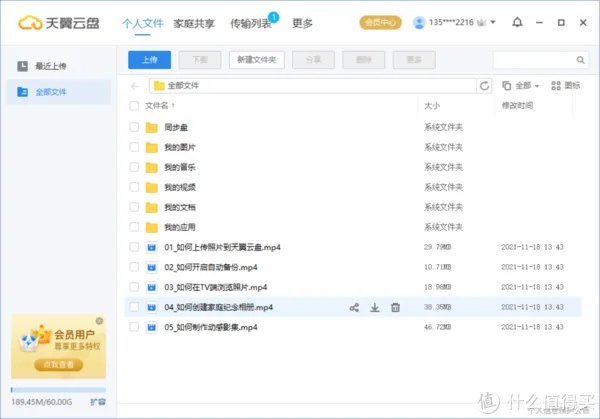
Task: Check the box for 02_如何开启自动备份.mp4
Action: (x=134, y=267)
